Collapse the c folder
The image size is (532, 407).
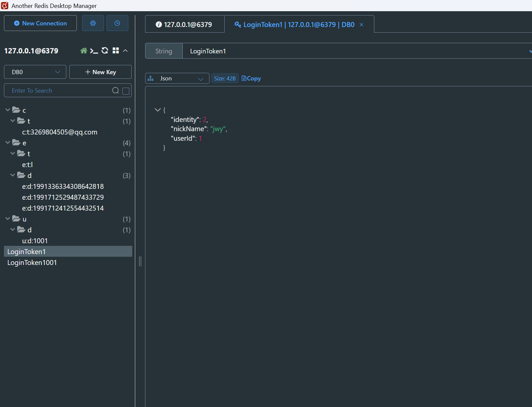pyautogui.click(x=8, y=110)
